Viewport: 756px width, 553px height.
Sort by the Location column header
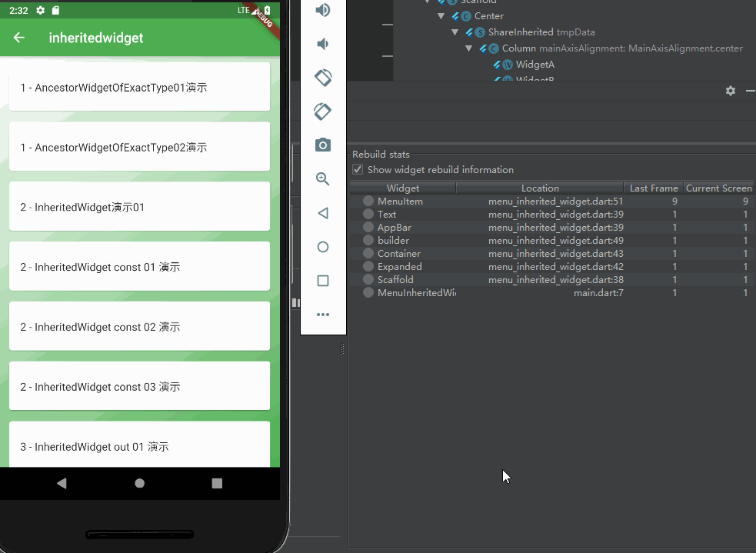540,188
